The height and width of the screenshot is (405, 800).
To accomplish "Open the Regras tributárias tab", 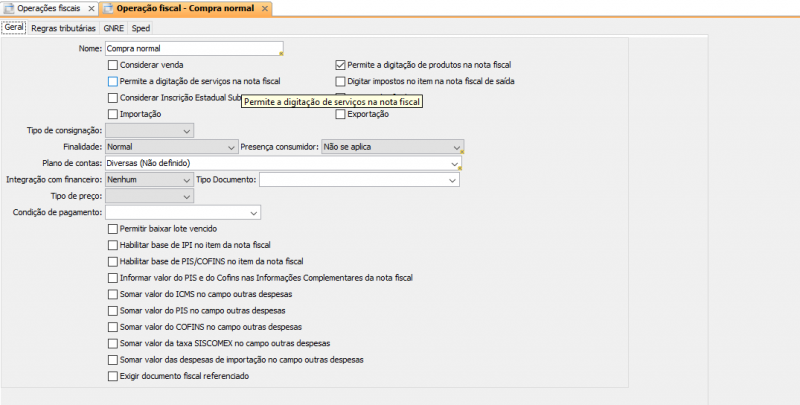I will [64, 28].
